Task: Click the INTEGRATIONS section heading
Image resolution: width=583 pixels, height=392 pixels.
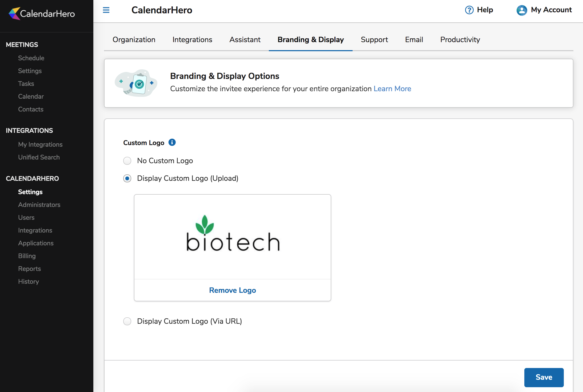Action: [29, 130]
